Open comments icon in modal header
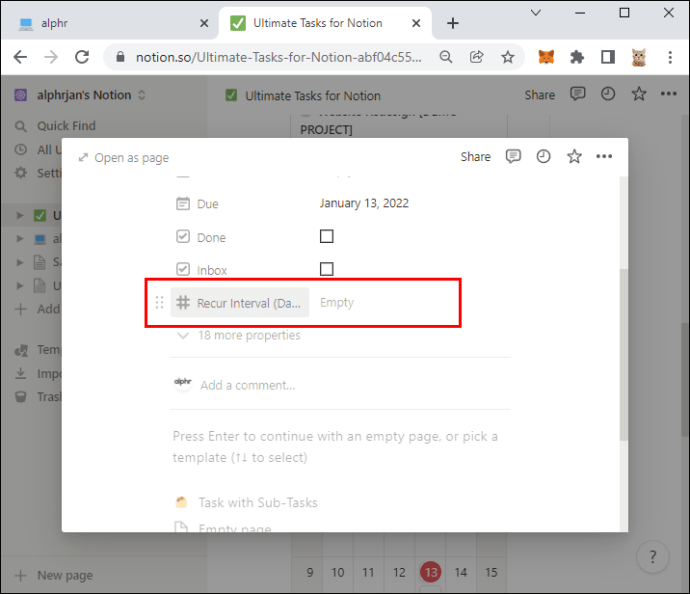The image size is (690, 594). coord(513,156)
